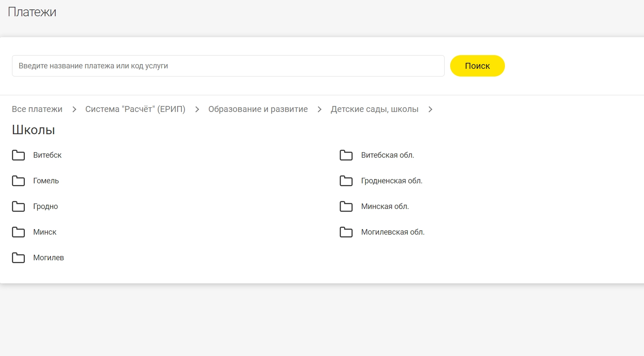Go to Образование и развитие breadcrumb
644x356 pixels.
[x=258, y=109]
